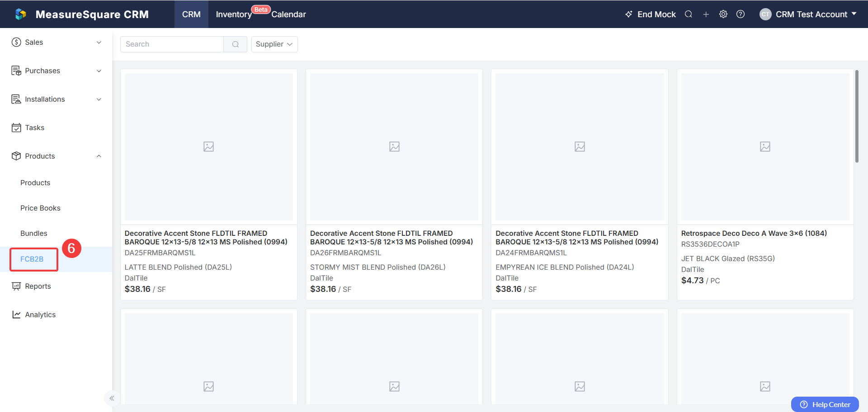Image resolution: width=868 pixels, height=412 pixels.
Task: Click the End Mock button
Action: coord(650,14)
